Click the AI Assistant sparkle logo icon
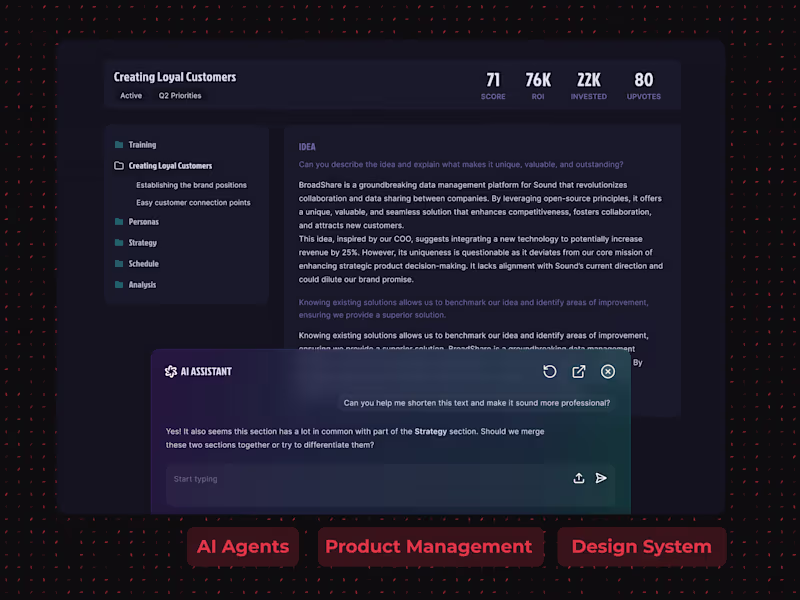800x600 pixels. 171,371
